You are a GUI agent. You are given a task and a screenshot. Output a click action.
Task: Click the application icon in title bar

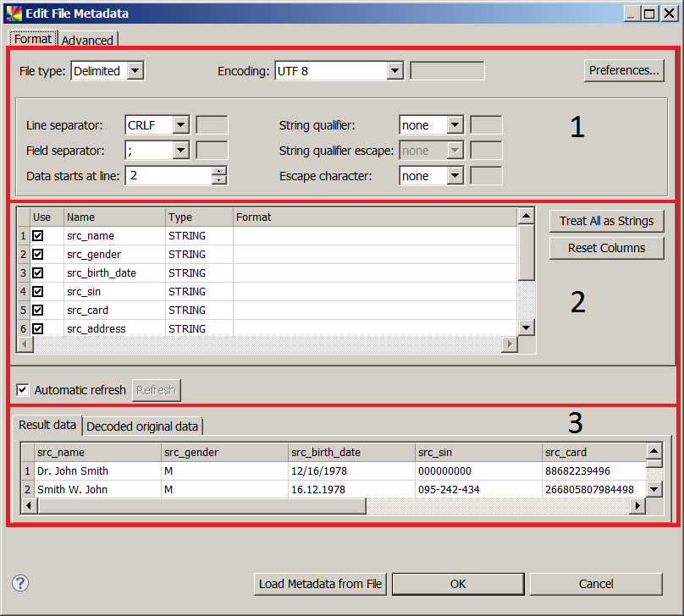14,13
